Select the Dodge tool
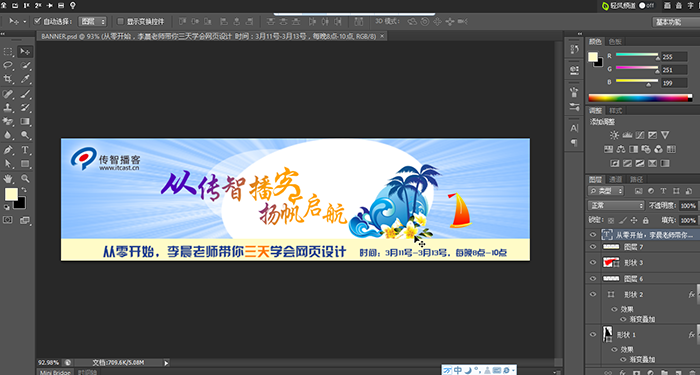The width and height of the screenshot is (700, 375). 25,135
